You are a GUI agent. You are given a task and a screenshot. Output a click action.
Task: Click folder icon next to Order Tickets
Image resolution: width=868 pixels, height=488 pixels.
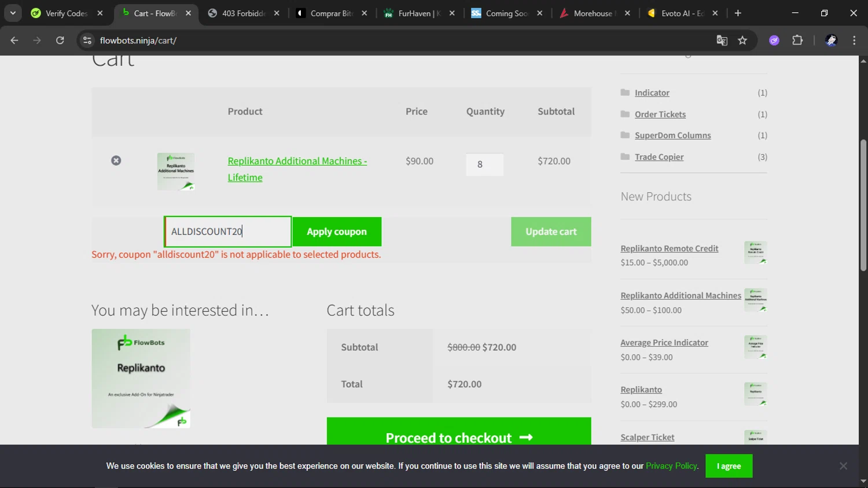click(x=625, y=114)
